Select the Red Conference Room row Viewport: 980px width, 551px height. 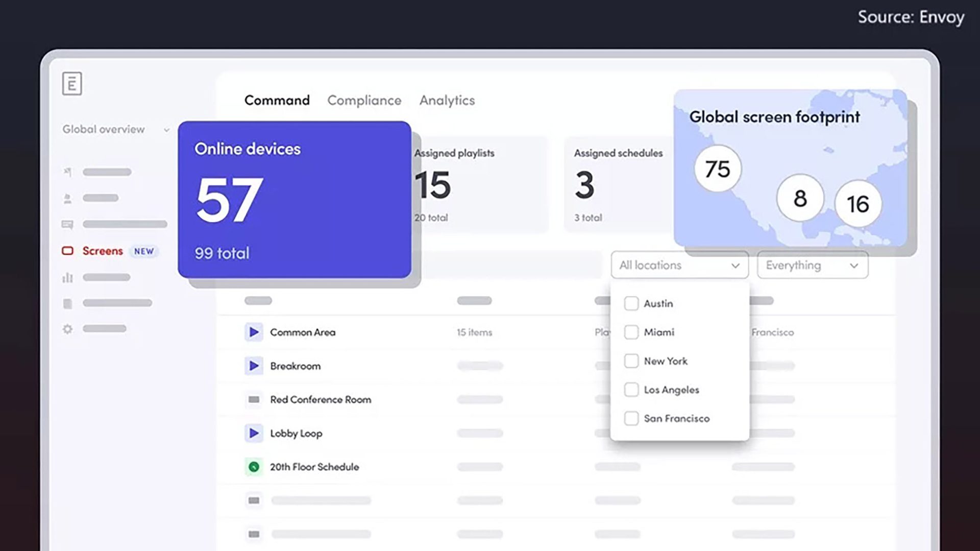[320, 399]
